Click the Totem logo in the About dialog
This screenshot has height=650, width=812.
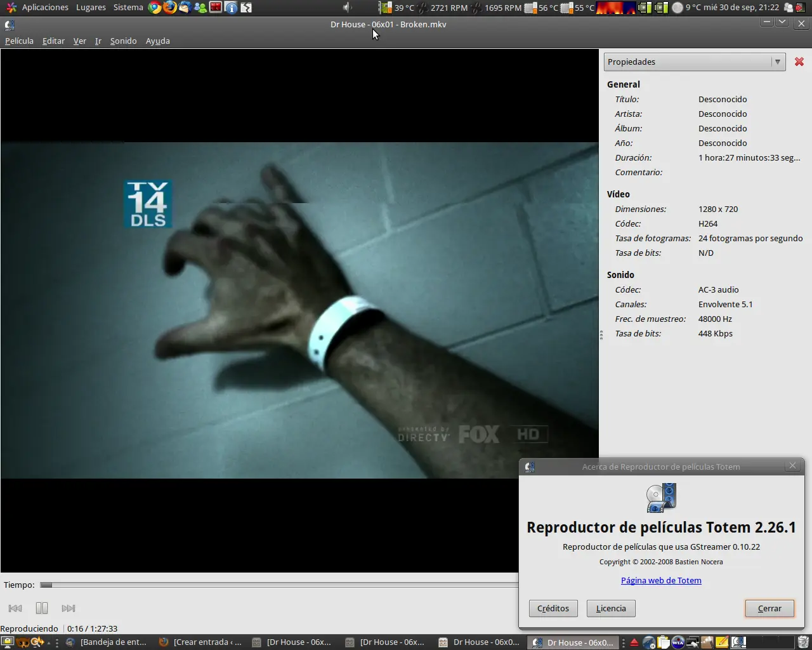coord(661,498)
